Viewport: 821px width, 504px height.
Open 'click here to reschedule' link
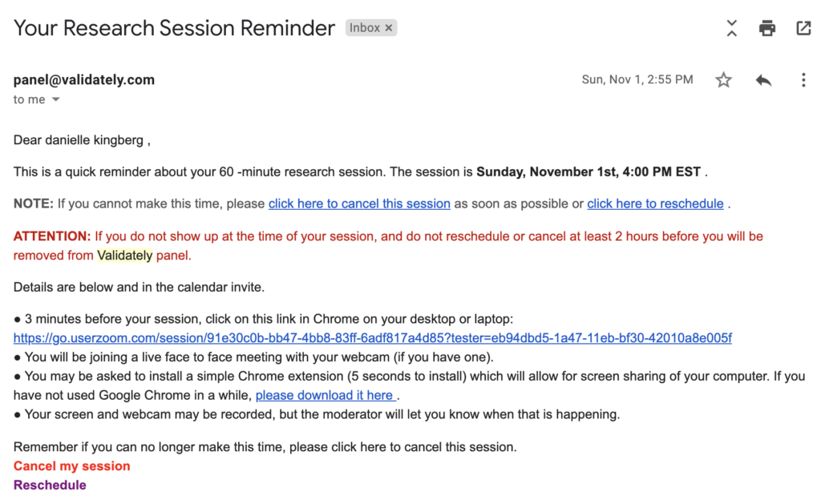[x=655, y=204]
